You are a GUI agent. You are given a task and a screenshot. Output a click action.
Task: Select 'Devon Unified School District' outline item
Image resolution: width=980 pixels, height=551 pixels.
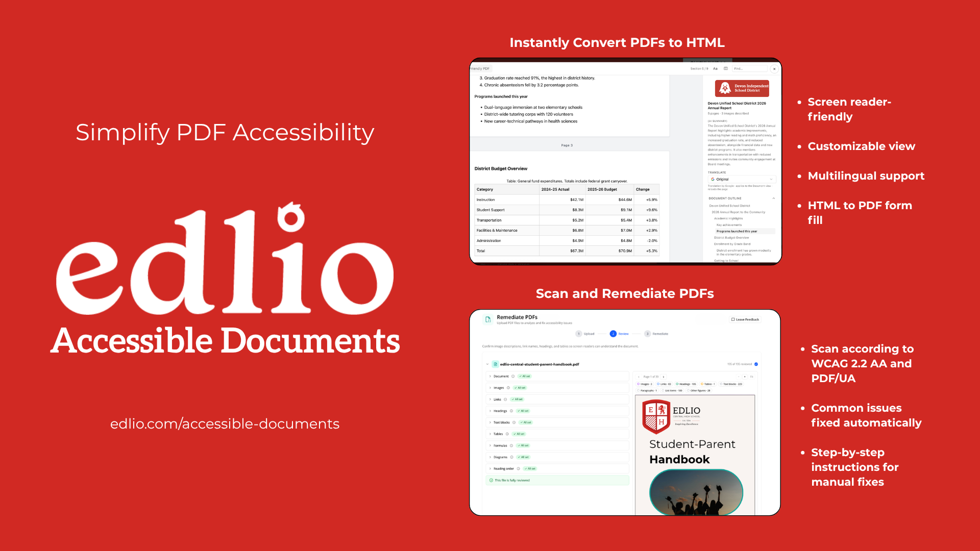(x=729, y=206)
